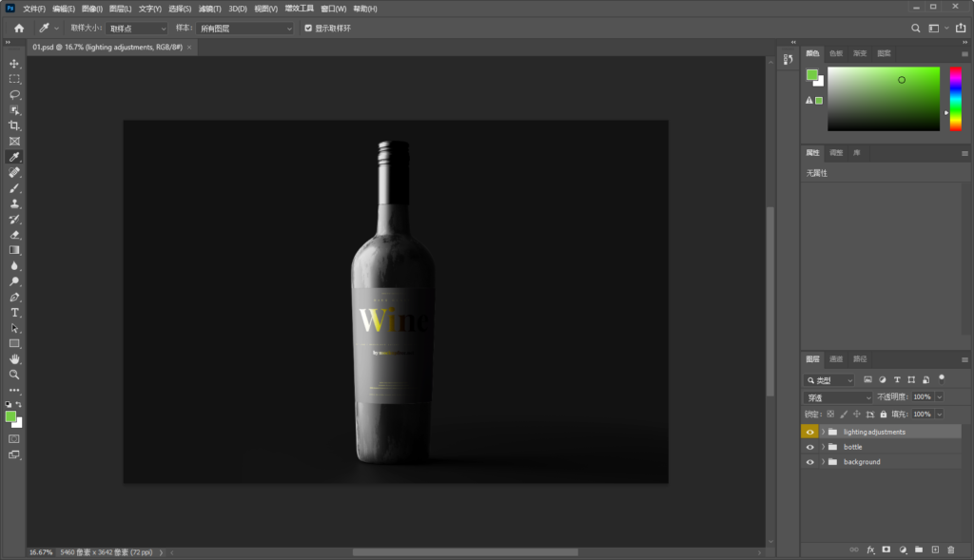Activate the Eraser tool
This screenshot has width=974, height=560.
point(14,235)
